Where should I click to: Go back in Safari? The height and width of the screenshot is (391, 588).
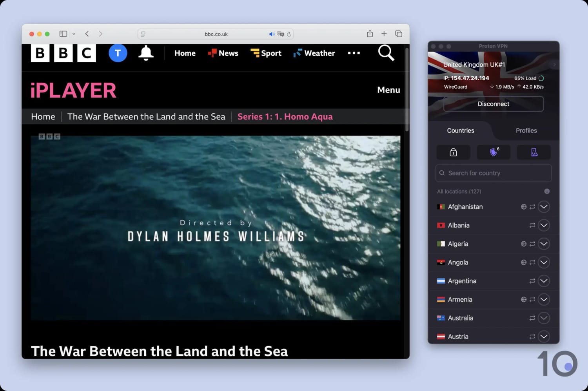pyautogui.click(x=87, y=34)
